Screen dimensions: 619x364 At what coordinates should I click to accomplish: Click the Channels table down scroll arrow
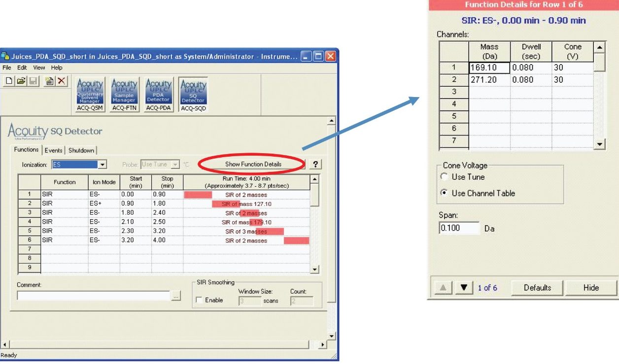coord(599,144)
